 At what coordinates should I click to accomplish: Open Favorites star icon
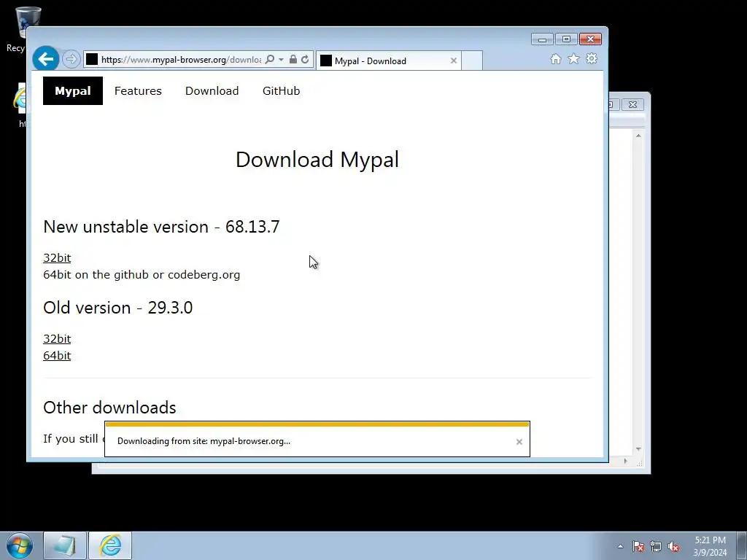[573, 58]
